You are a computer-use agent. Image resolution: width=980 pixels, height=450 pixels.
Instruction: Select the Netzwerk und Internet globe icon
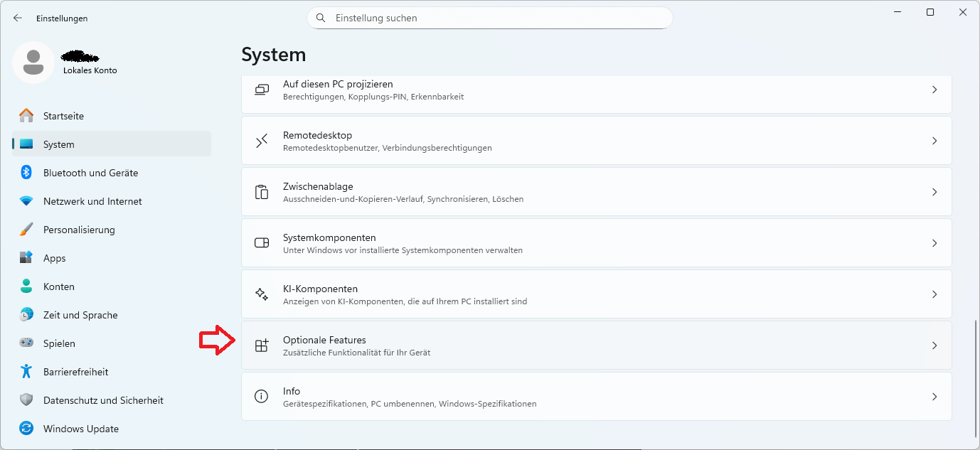26,201
